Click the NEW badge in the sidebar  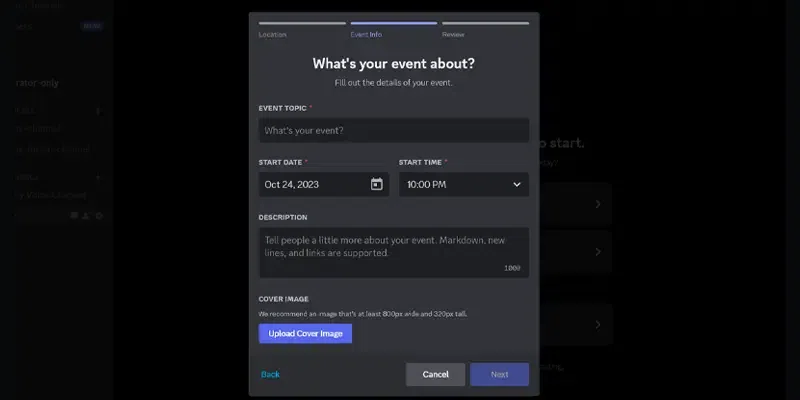click(92, 26)
